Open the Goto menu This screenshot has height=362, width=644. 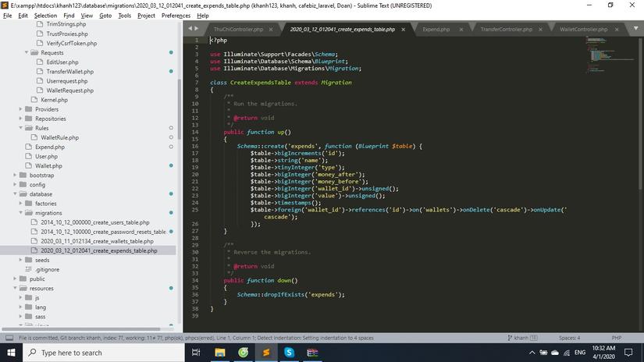click(105, 16)
